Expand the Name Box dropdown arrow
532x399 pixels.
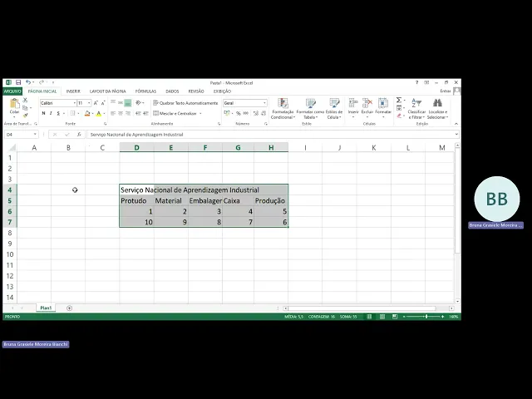[35, 135]
